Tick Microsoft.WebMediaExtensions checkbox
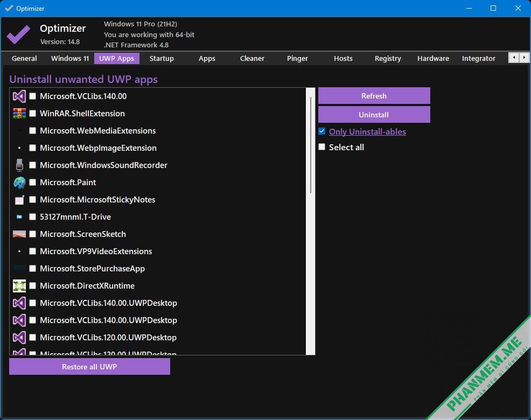Screen dimensions: 531x420 click(x=32, y=131)
